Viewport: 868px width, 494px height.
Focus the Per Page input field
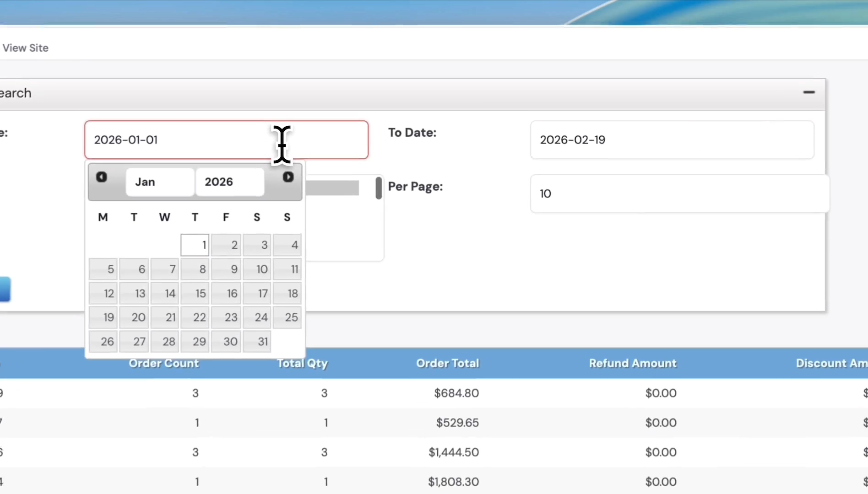(679, 193)
